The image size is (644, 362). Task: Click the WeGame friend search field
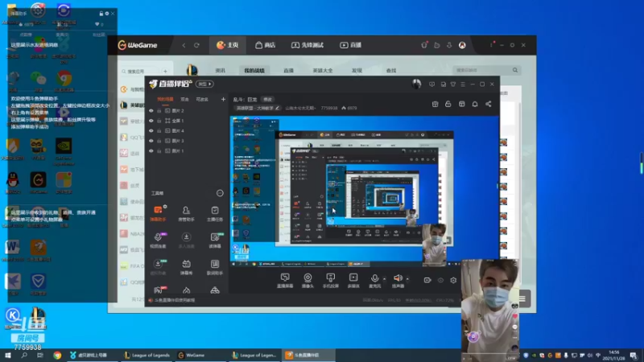(486, 70)
